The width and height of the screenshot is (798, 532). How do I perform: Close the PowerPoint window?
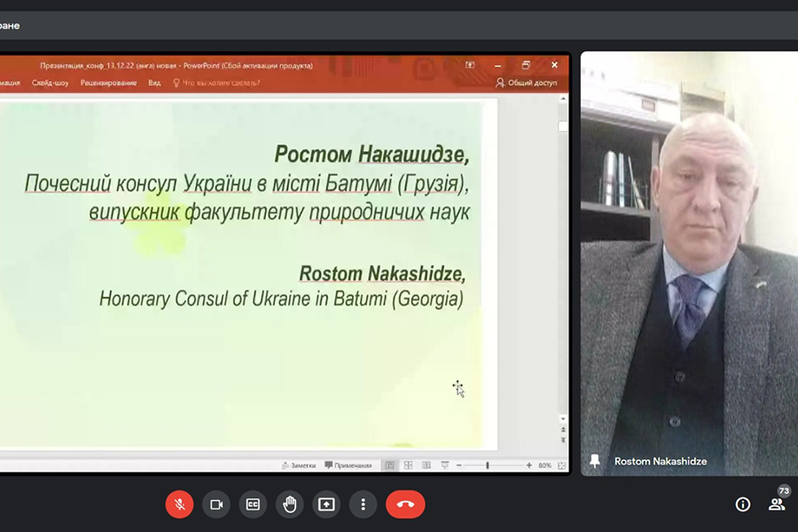click(x=554, y=65)
